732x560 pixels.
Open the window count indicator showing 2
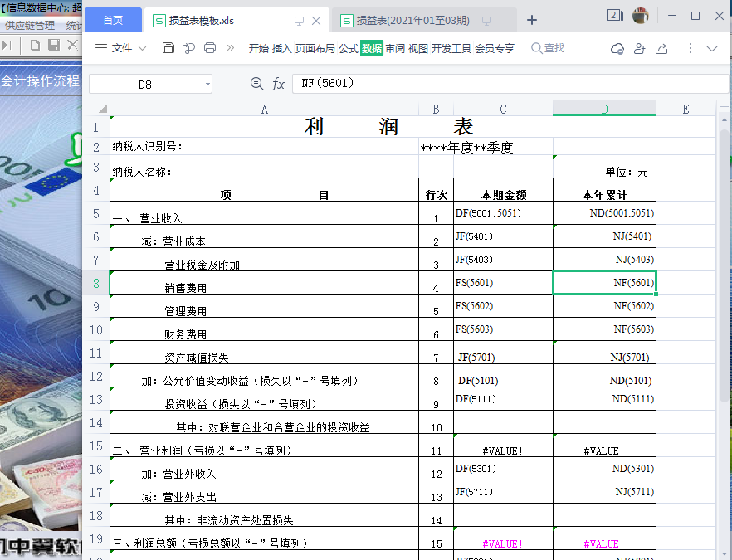[x=615, y=15]
